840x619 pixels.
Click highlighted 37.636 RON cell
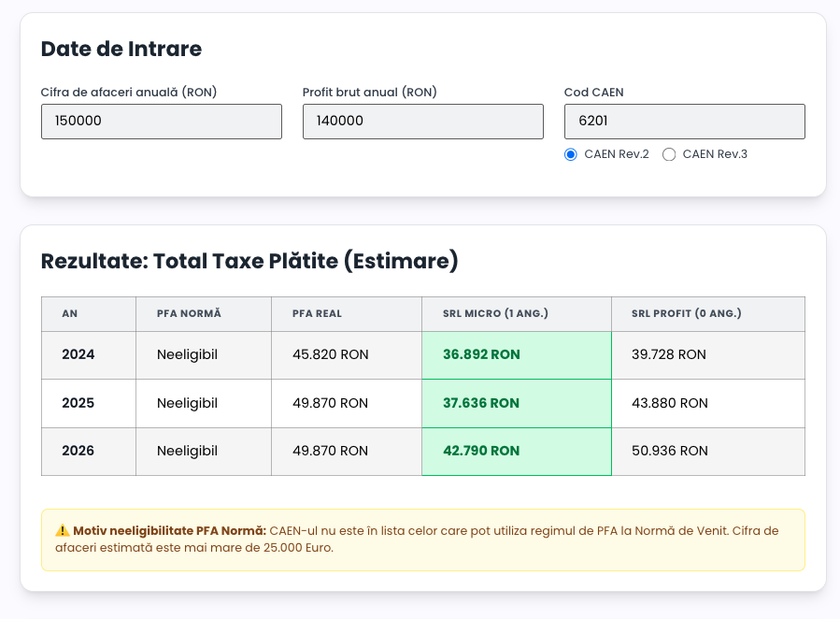pos(481,403)
